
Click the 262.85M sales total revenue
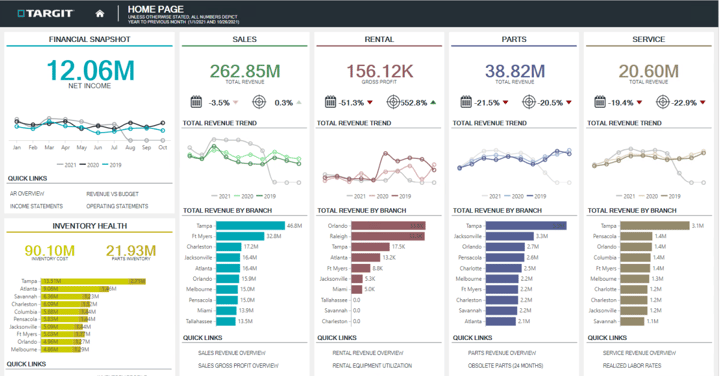coord(245,71)
